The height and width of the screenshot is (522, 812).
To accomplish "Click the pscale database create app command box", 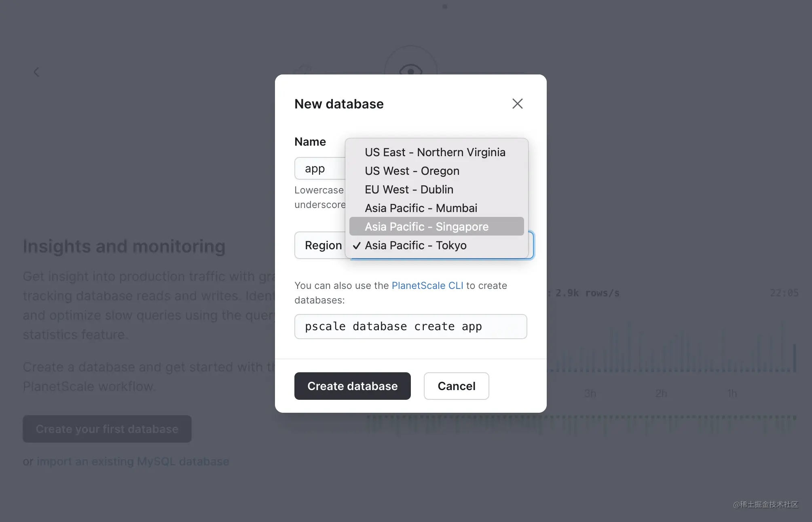I will pyautogui.click(x=410, y=327).
